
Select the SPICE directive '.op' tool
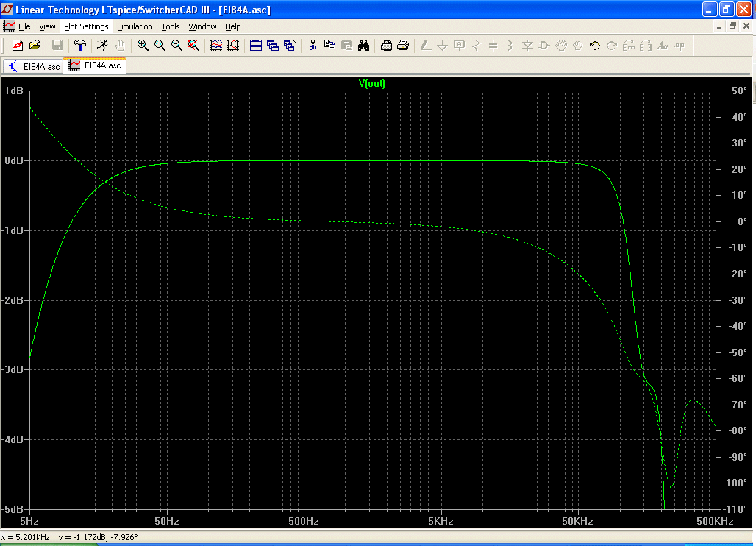(x=680, y=46)
